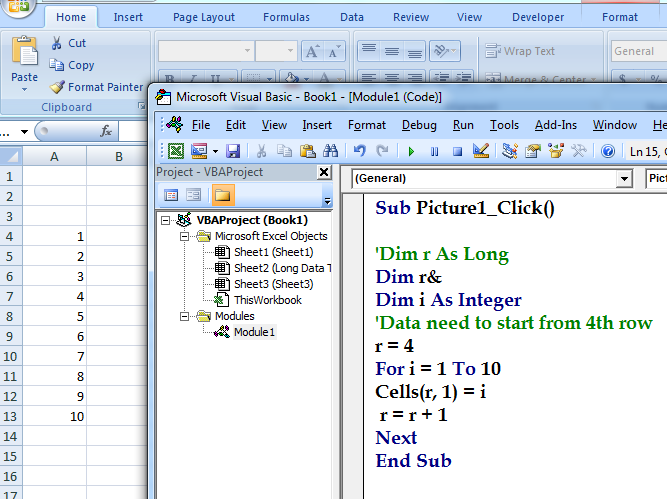Select column A header in Excel

pos(54,157)
